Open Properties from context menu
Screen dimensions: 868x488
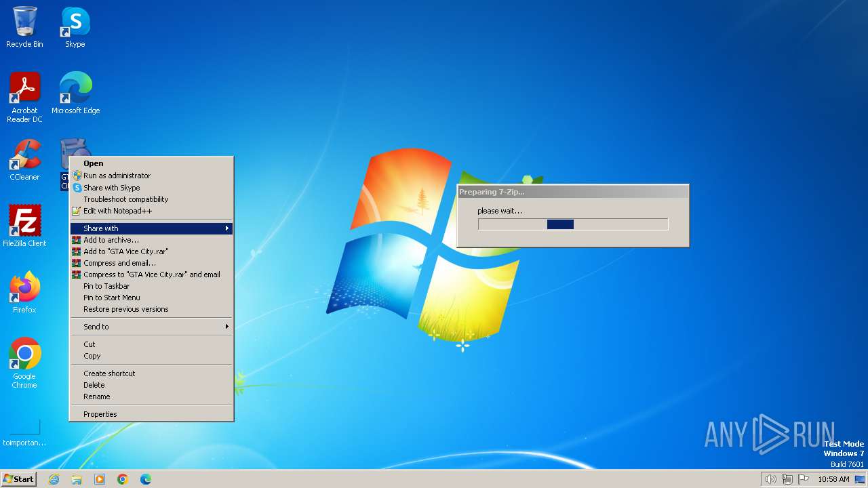[x=152, y=414]
